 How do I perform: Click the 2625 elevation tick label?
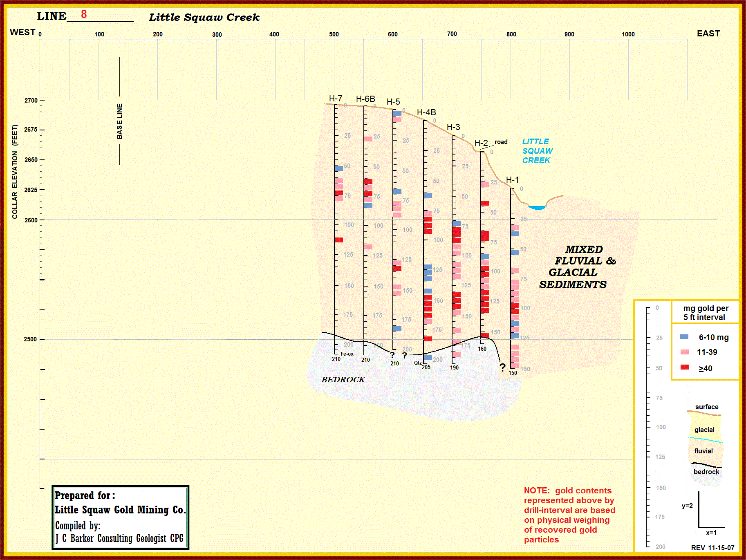point(31,190)
